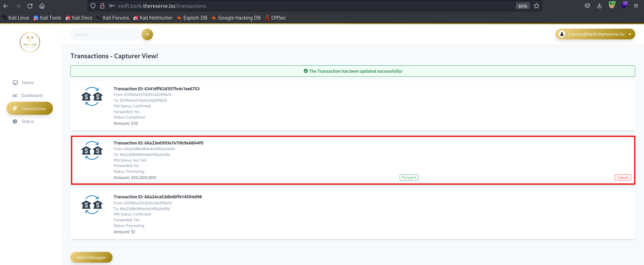Open the browser hamburger menu
644x265 pixels.
[x=636, y=6]
